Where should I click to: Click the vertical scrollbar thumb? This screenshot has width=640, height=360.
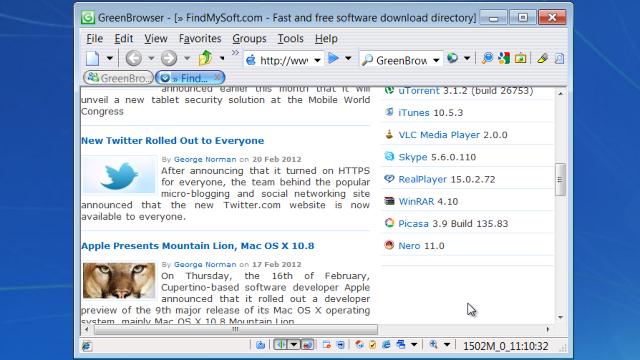(x=560, y=180)
